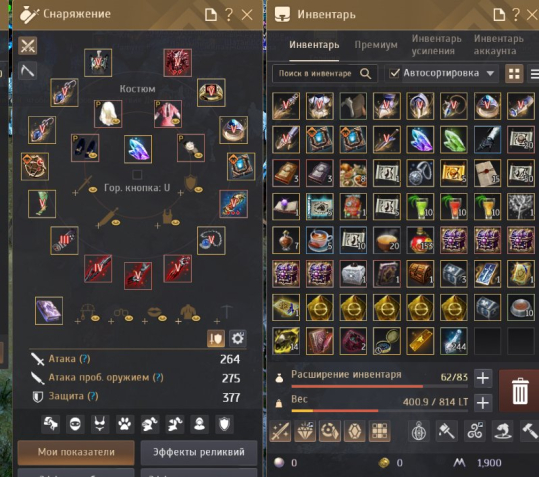Select the pickaxe life-skill gear icon

click(x=28, y=71)
